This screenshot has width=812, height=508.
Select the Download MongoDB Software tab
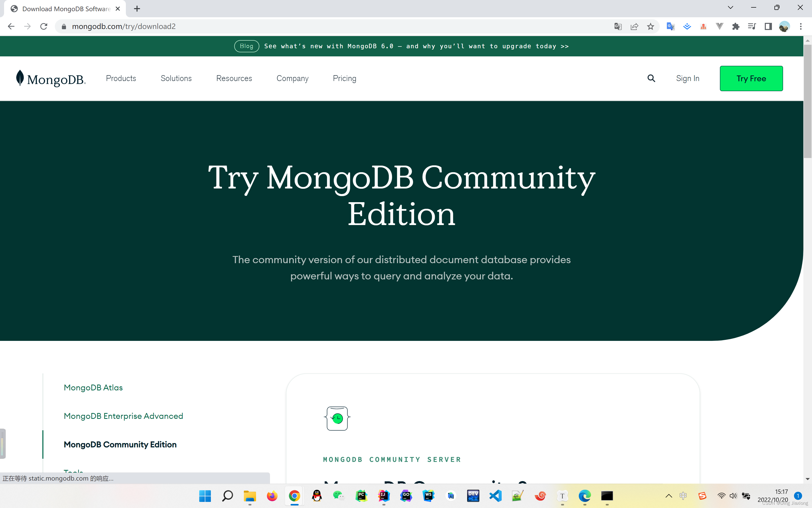[x=65, y=9]
